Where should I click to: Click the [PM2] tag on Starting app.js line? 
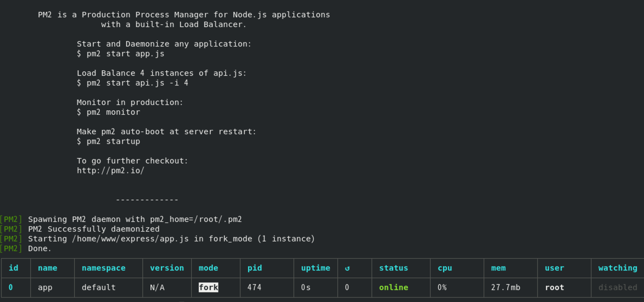(x=11, y=239)
